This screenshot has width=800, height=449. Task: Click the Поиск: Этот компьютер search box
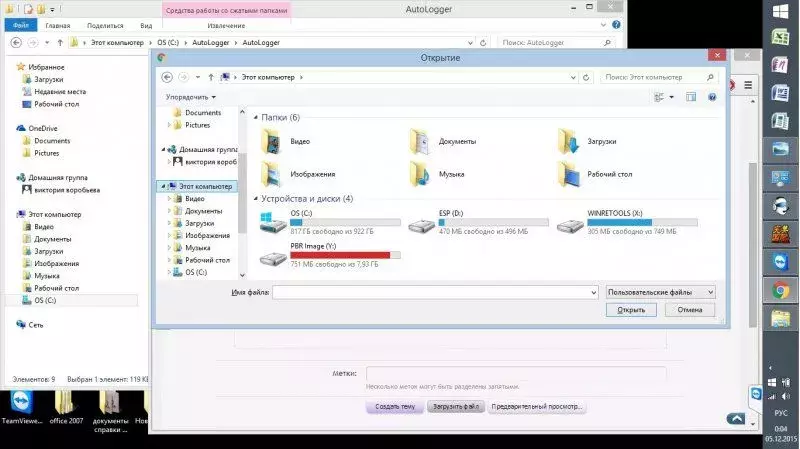coord(659,77)
